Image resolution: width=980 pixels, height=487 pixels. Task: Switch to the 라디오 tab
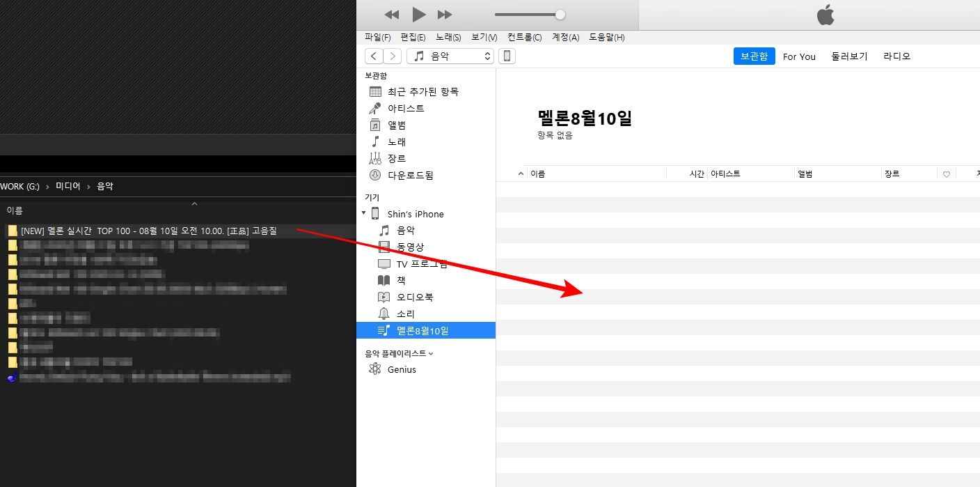[x=896, y=56]
